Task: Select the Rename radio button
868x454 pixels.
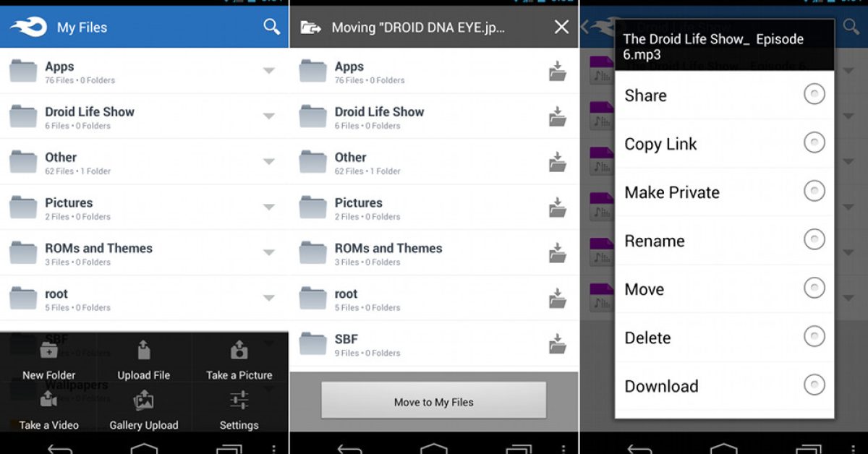Action: pyautogui.click(x=814, y=239)
